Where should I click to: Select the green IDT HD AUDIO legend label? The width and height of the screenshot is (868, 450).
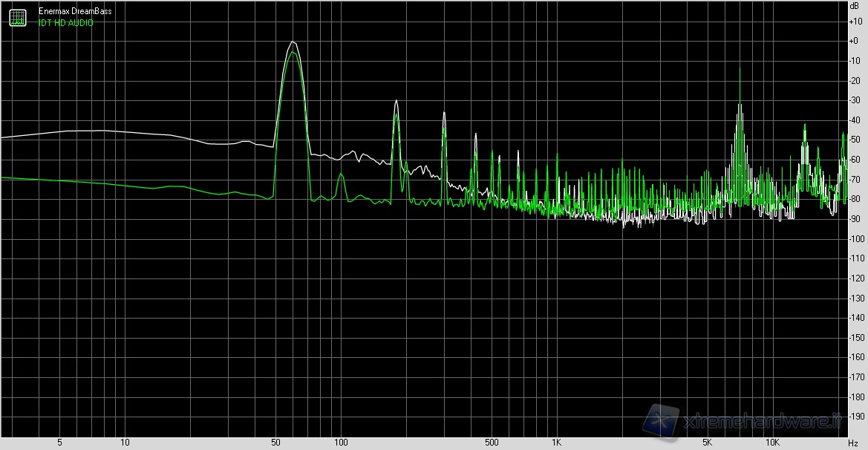(66, 23)
